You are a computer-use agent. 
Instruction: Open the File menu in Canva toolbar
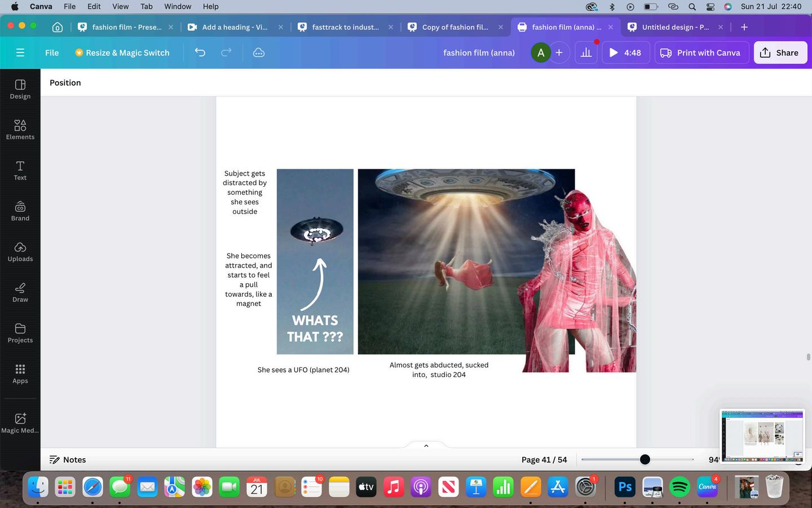[52, 52]
